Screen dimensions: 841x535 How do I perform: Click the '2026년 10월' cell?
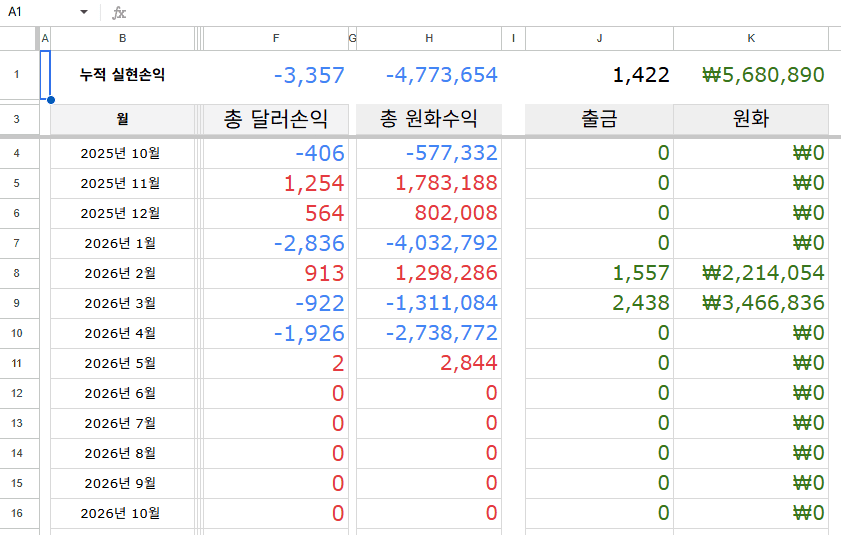122,514
